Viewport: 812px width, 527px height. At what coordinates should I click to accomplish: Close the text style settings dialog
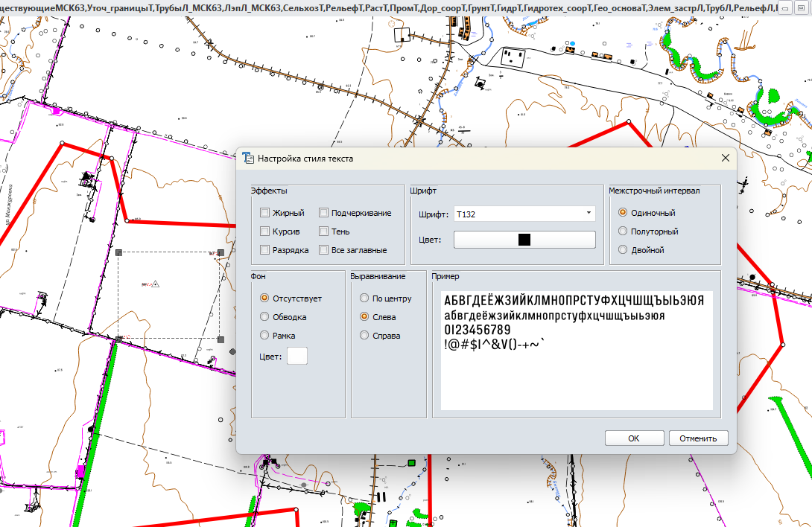(x=725, y=159)
